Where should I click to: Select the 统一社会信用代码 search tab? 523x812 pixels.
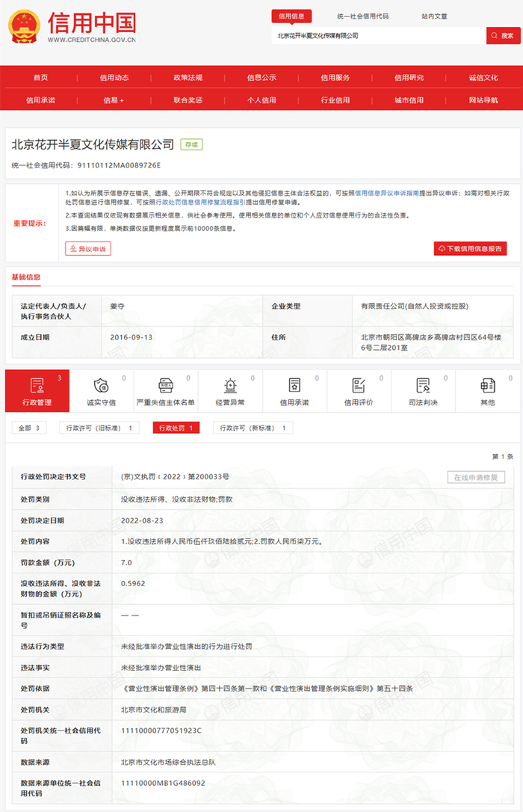point(362,16)
